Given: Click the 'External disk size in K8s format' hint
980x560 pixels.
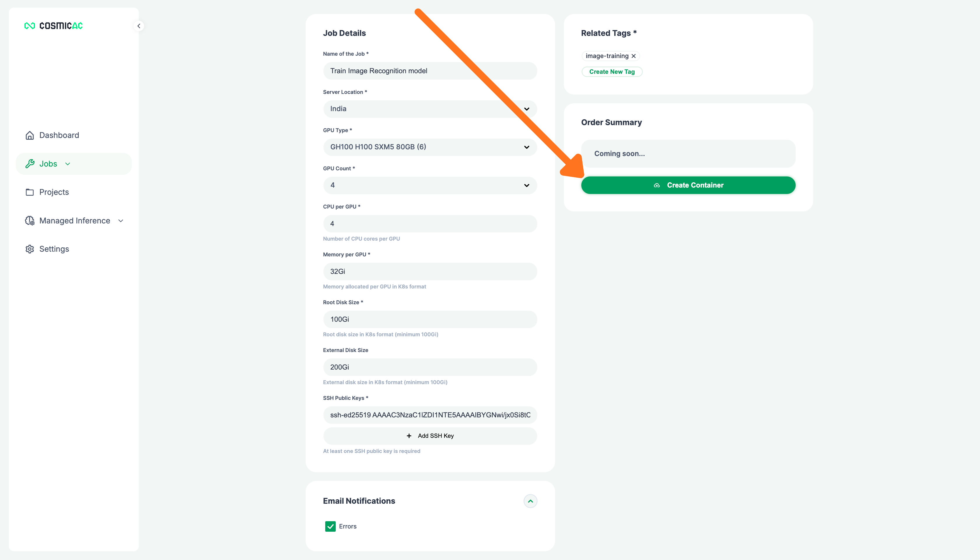Looking at the screenshot, I should click(x=385, y=382).
